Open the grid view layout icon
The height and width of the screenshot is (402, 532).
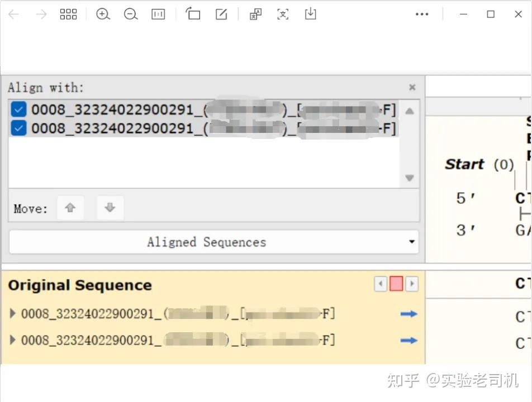pyautogui.click(x=68, y=14)
